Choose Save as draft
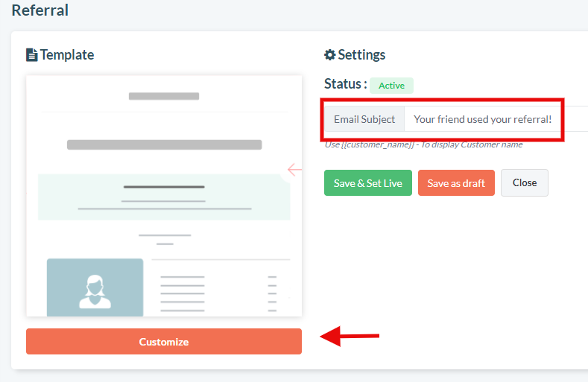 click(456, 183)
